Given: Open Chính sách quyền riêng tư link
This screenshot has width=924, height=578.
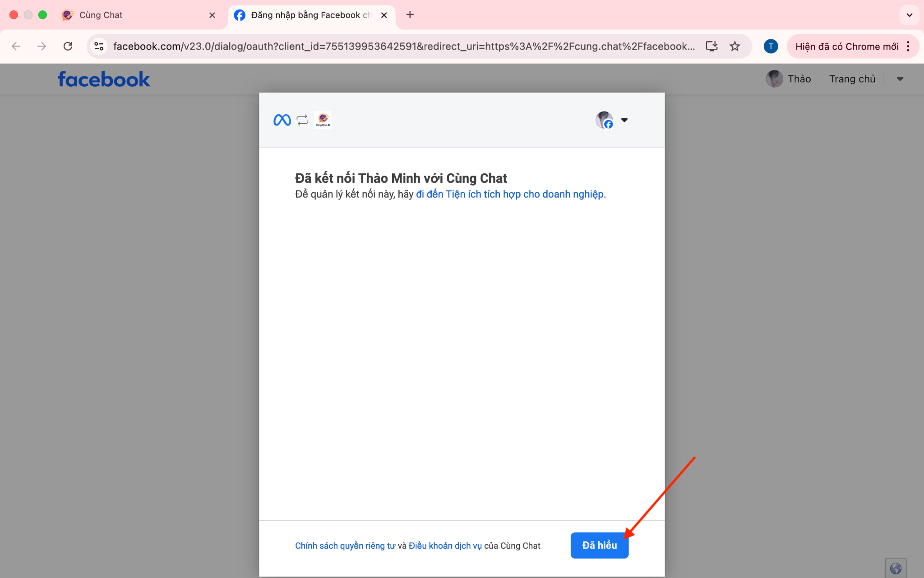Looking at the screenshot, I should point(345,546).
